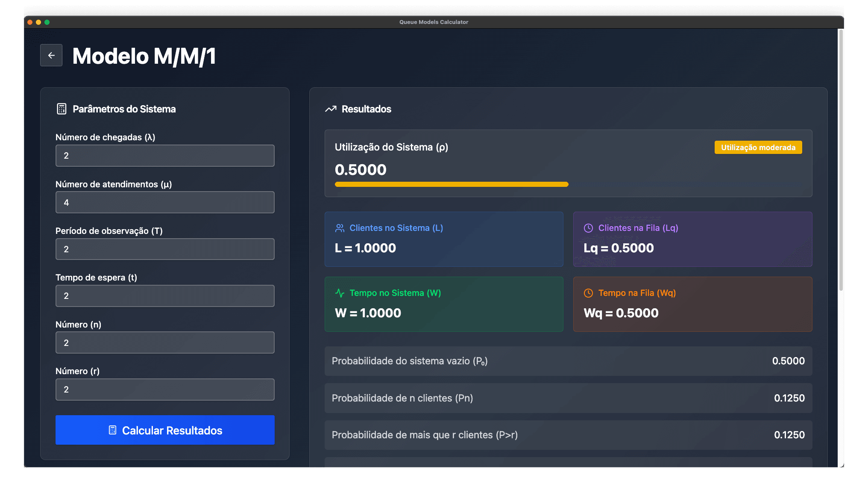Click the calculator icon inside Calcular Resultados button
The width and height of the screenshot is (868, 499).
tap(112, 430)
